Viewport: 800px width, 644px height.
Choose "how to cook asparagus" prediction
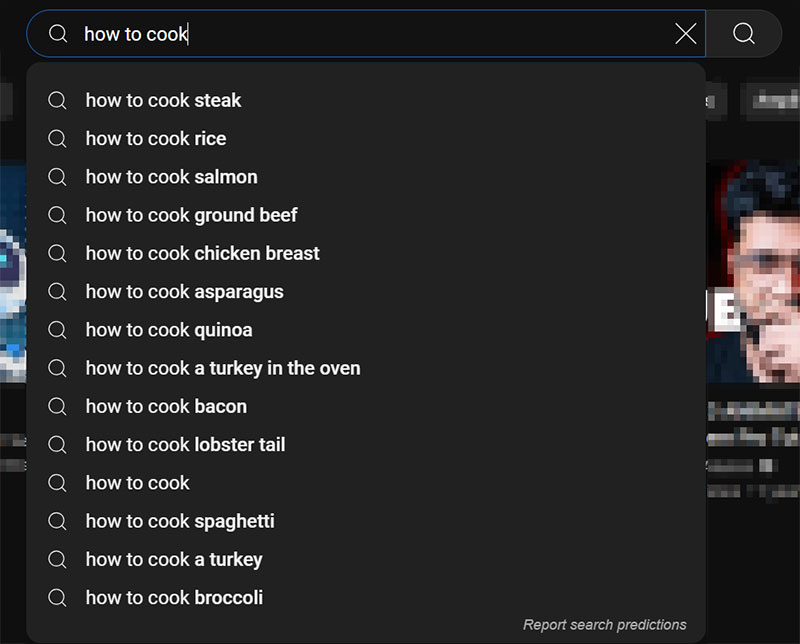coord(184,292)
